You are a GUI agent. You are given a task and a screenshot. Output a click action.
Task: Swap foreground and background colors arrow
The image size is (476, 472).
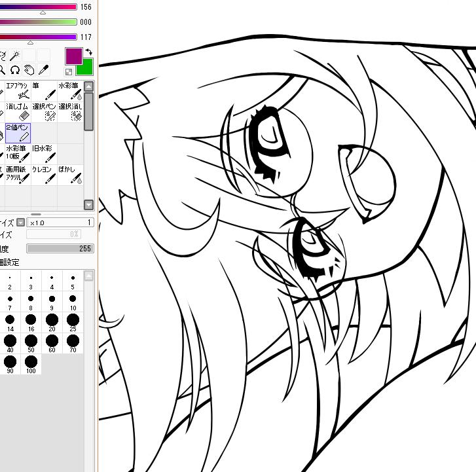click(x=88, y=52)
